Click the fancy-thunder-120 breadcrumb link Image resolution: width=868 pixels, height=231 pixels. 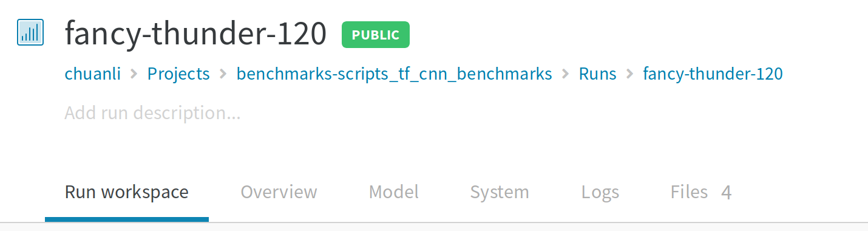tap(713, 74)
